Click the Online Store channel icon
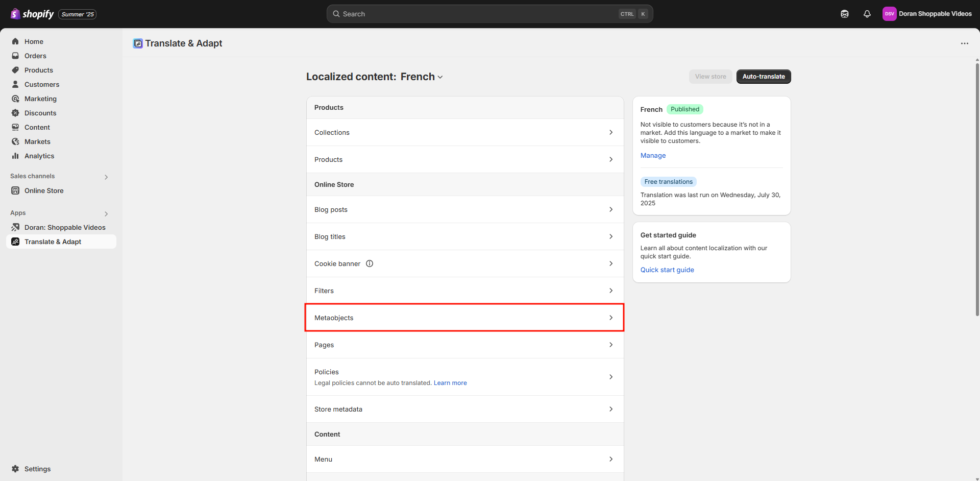This screenshot has width=980, height=481. [15, 190]
